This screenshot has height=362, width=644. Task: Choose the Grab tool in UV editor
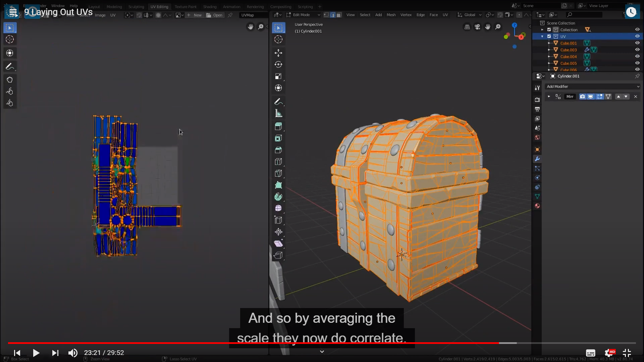[x=10, y=80]
